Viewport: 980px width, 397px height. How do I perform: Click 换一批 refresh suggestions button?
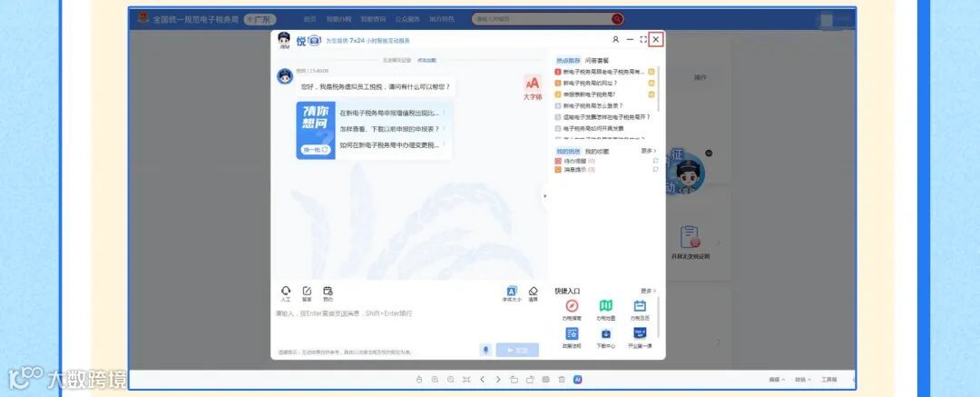pos(316,150)
